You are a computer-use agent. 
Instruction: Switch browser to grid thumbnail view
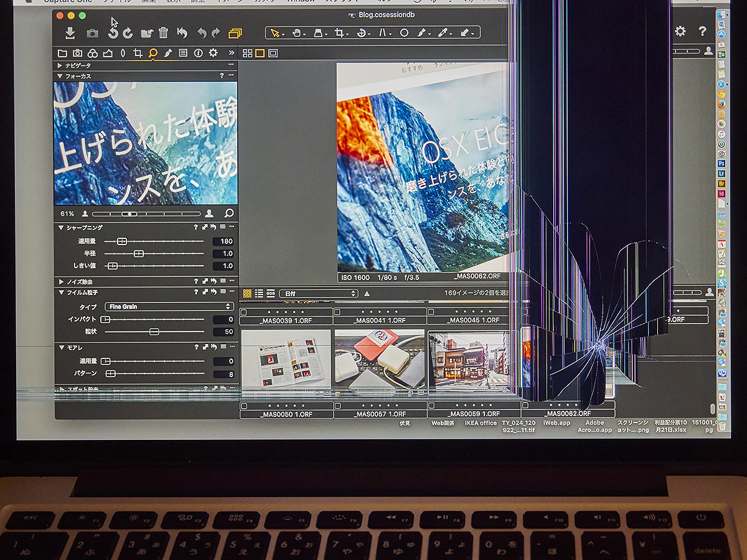pyautogui.click(x=247, y=293)
